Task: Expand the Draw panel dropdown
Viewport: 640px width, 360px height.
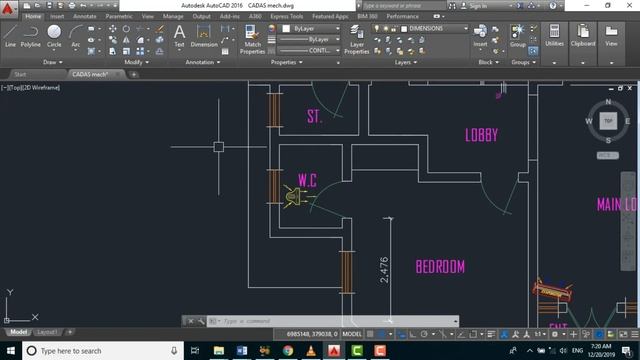Action: tap(53, 62)
